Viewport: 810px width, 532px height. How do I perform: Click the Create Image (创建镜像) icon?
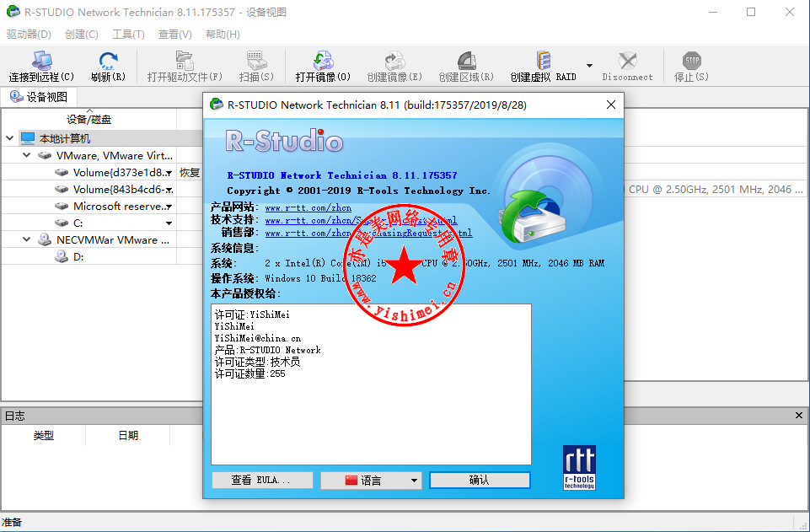point(394,61)
